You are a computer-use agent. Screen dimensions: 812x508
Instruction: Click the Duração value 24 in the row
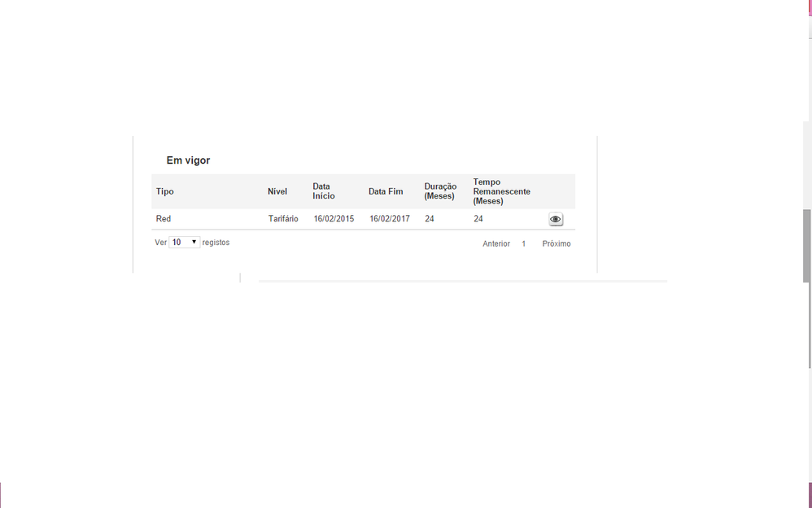pyautogui.click(x=430, y=219)
